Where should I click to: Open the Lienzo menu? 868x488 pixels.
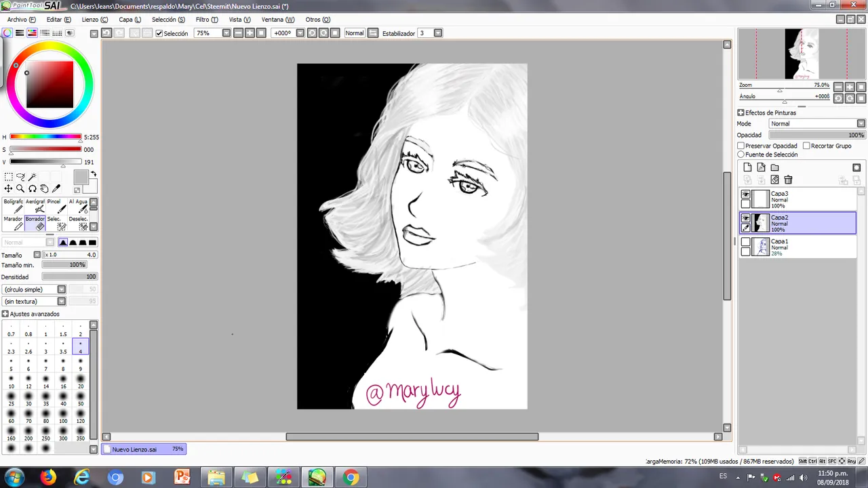click(95, 20)
